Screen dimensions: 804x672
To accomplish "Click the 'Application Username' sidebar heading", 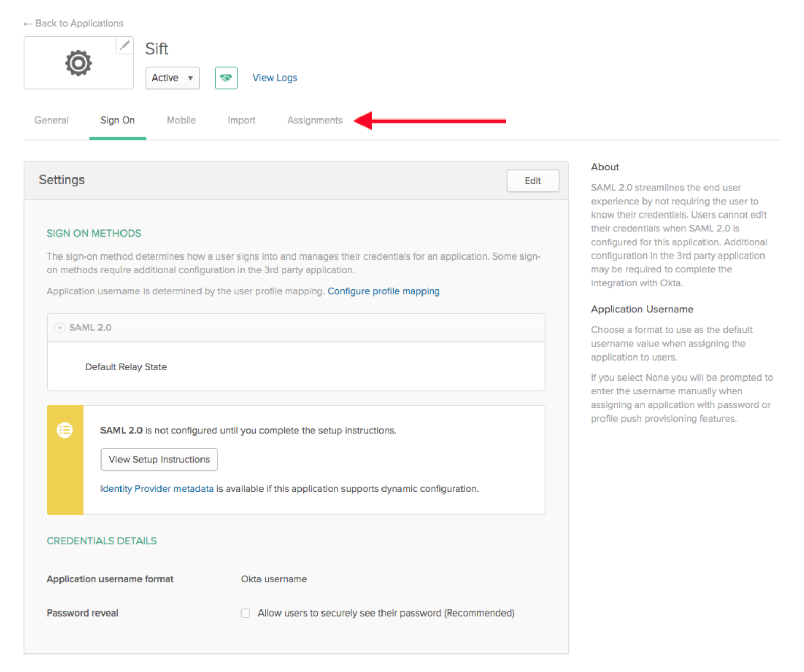I will pyautogui.click(x=642, y=309).
